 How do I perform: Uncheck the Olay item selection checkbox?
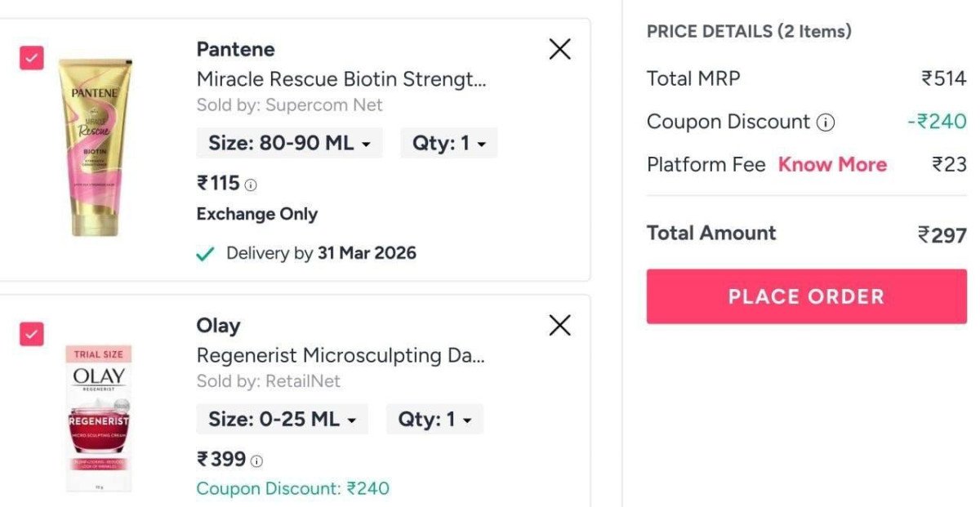click(x=30, y=334)
